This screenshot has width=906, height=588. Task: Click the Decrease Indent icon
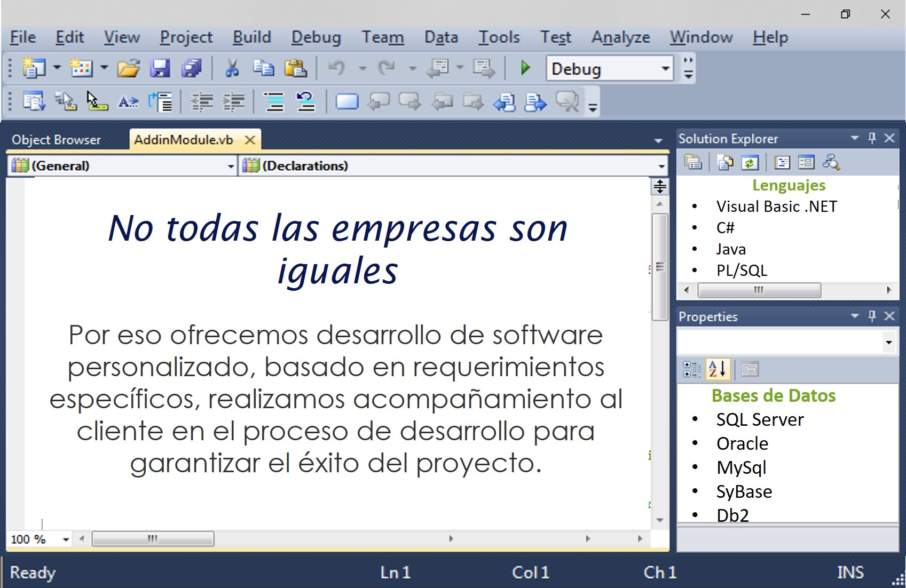(x=202, y=101)
